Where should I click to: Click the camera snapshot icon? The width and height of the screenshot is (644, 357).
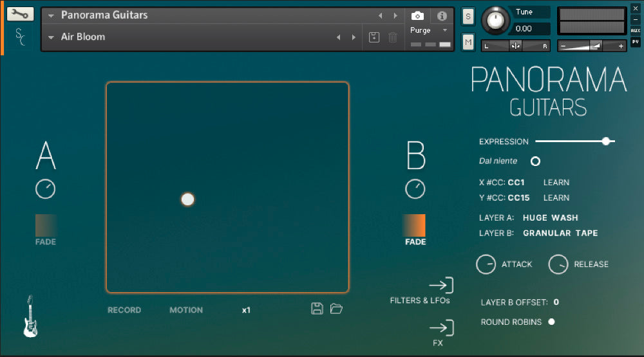417,15
